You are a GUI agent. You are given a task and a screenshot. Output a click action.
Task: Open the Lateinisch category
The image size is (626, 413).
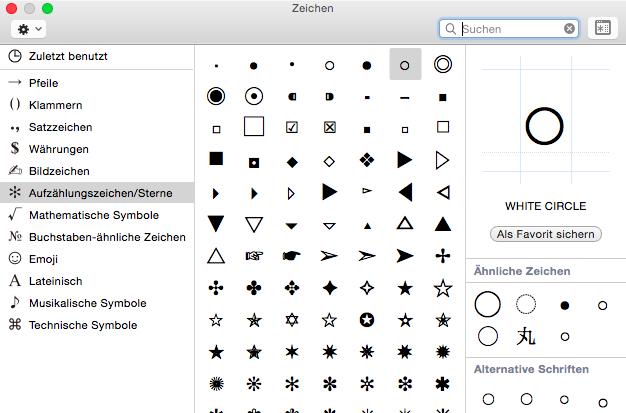tap(97, 281)
